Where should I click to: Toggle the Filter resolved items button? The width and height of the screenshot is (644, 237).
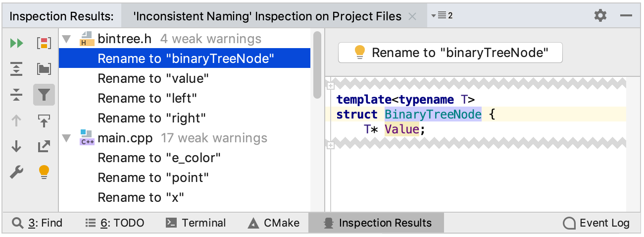coord(44,95)
